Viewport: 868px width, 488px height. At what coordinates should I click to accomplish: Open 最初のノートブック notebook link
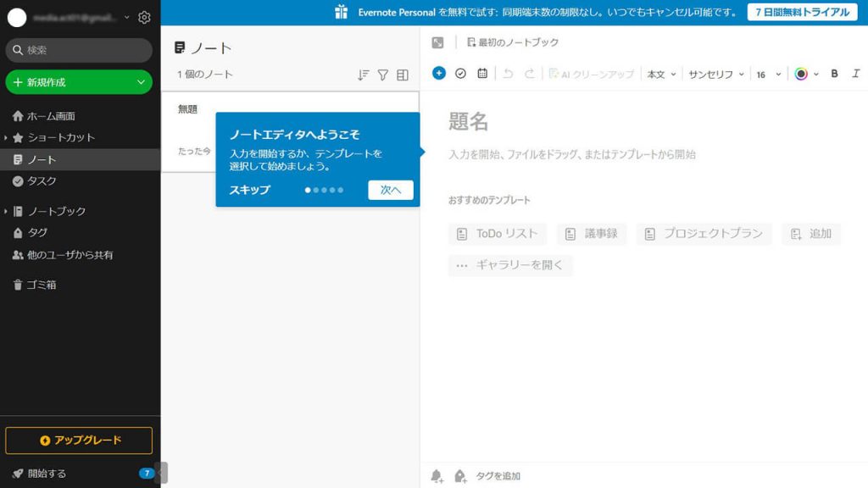(x=513, y=42)
